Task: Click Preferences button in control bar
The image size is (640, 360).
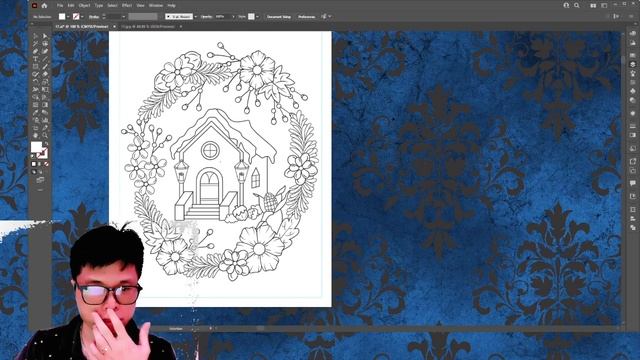Action: point(307,16)
